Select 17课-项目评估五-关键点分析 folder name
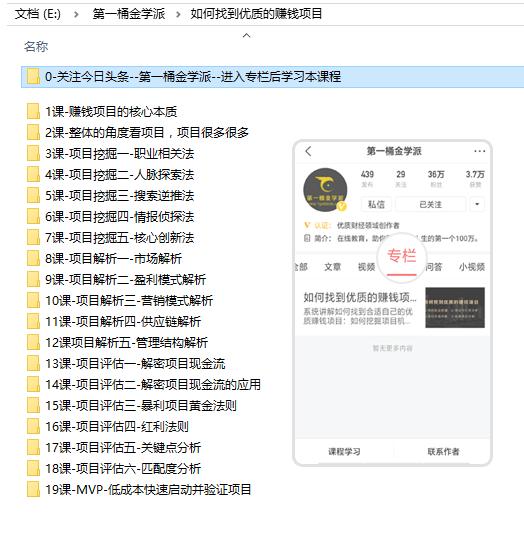 (123, 448)
